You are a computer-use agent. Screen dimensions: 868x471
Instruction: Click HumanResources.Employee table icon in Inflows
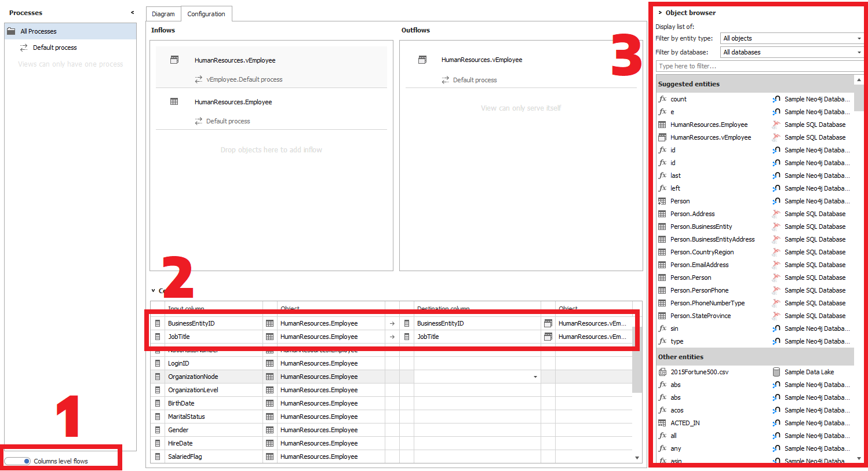(174, 102)
